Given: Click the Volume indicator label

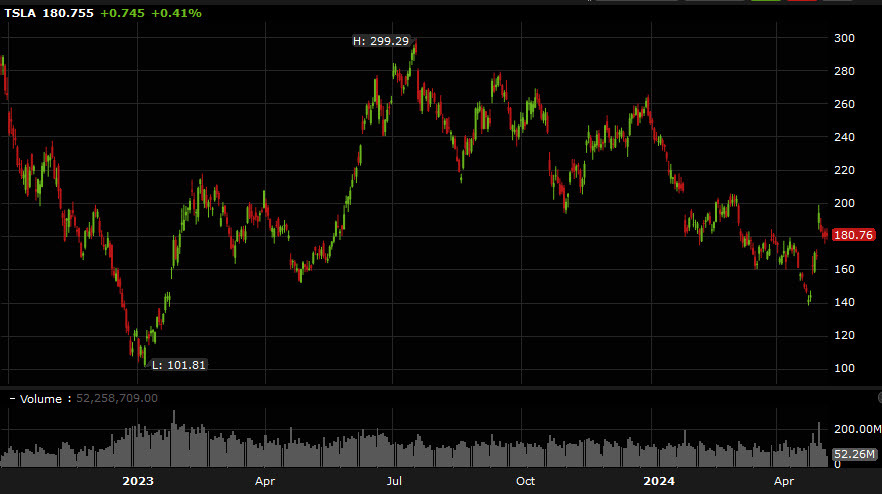Looking at the screenshot, I should coord(40,399).
